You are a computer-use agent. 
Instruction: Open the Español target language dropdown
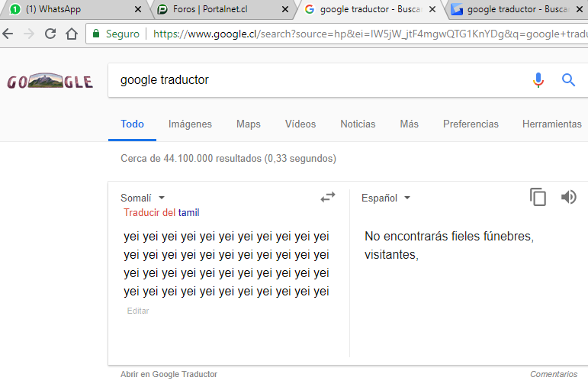[x=385, y=198]
